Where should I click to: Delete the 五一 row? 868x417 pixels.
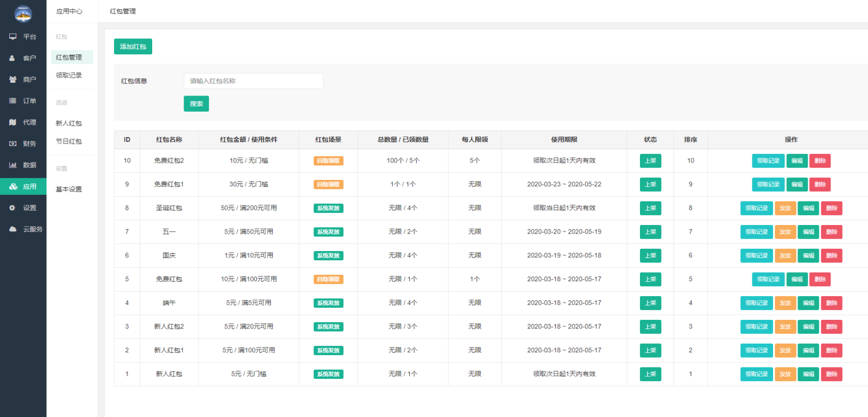[x=832, y=232]
